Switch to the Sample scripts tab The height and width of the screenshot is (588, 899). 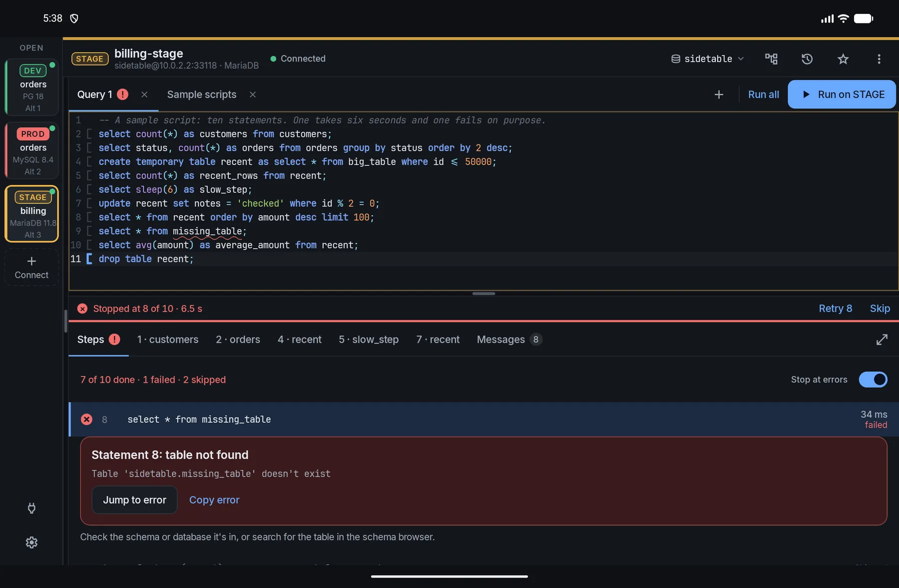coord(202,94)
